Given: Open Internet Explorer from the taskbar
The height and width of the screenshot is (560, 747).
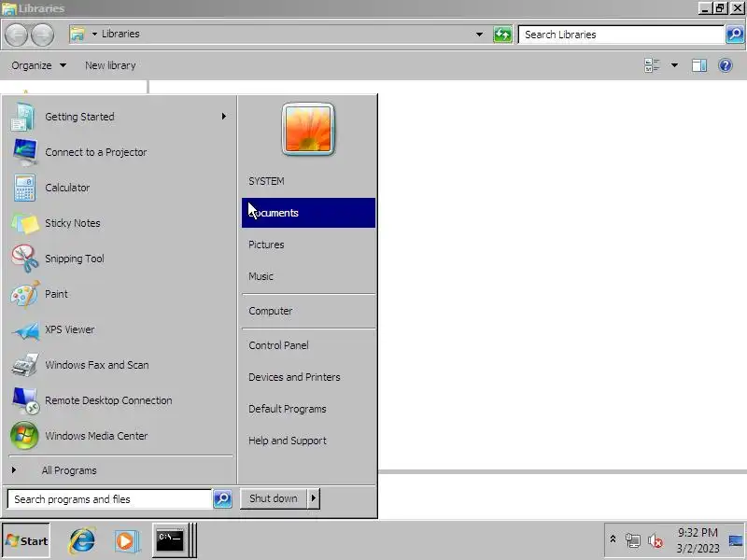Looking at the screenshot, I should (x=82, y=540).
